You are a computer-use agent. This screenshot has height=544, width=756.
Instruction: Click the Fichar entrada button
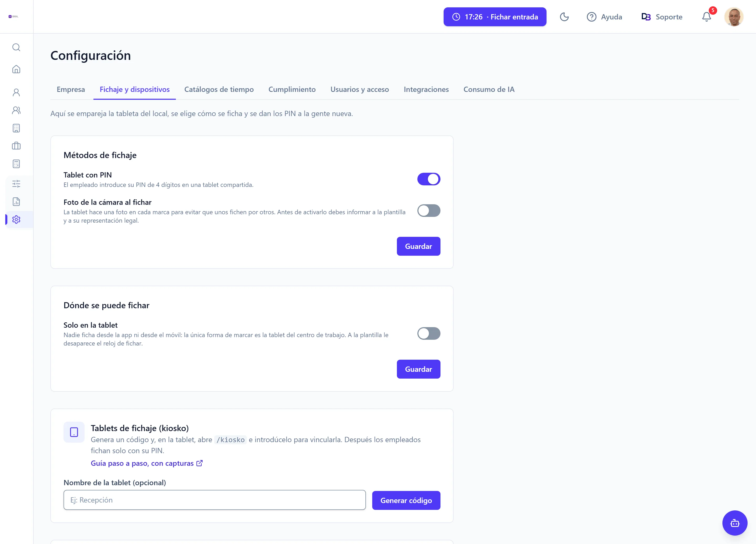point(495,17)
